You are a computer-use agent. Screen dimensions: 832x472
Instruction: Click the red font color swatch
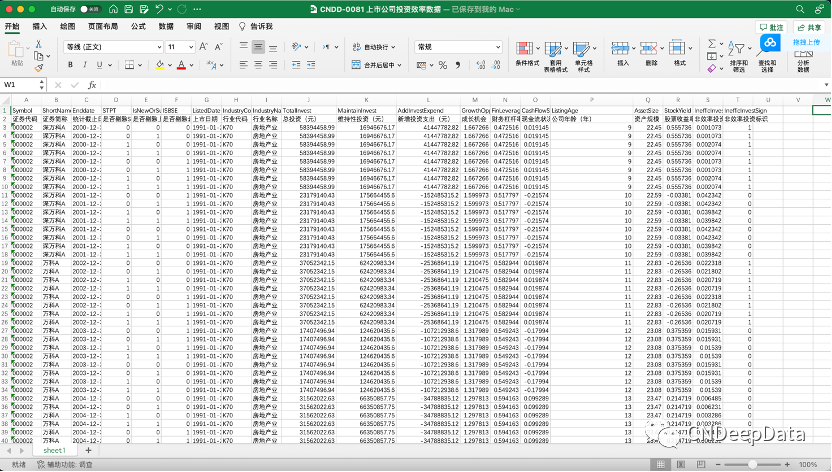[x=181, y=65]
